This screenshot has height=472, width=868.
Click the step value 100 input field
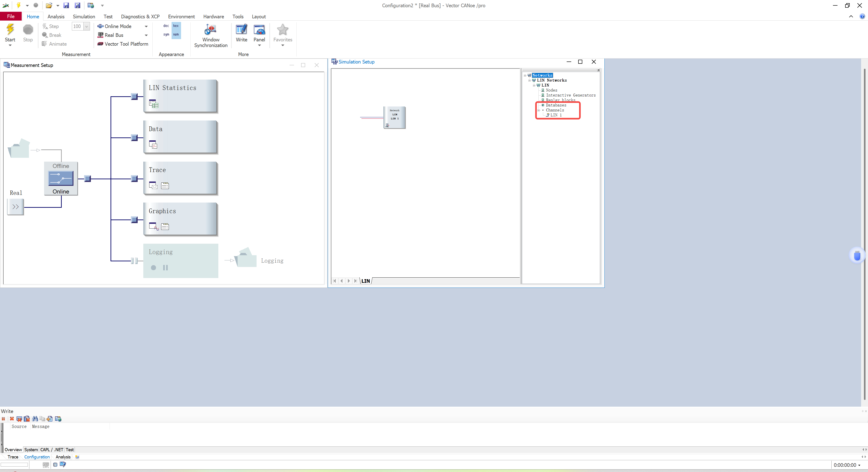[x=77, y=26]
